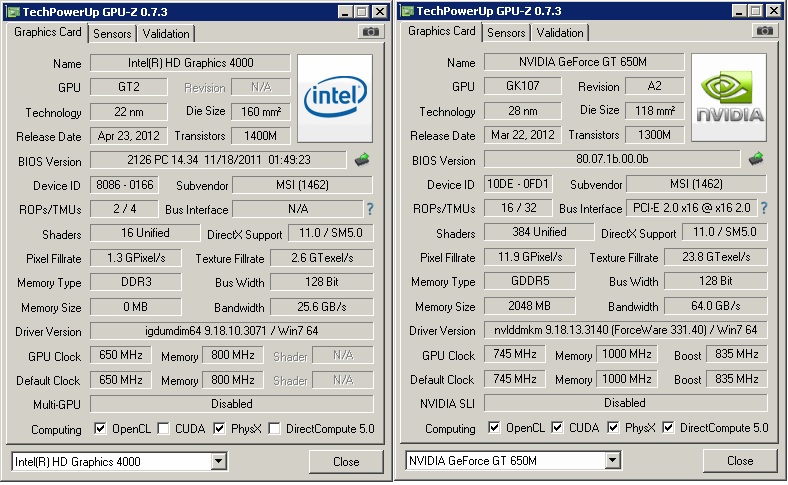This screenshot has height=485, width=788.
Task: Click the Shaders field showing 16 Unified
Action: point(145,233)
